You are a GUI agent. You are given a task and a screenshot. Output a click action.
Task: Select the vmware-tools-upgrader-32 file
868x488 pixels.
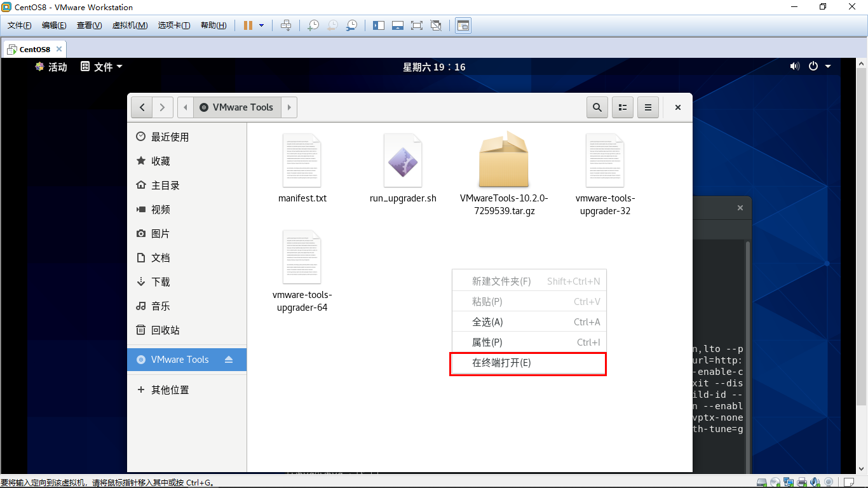[605, 174]
